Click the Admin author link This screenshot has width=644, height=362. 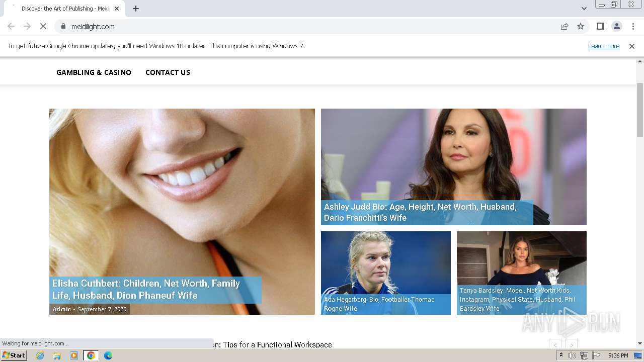pos(62,309)
